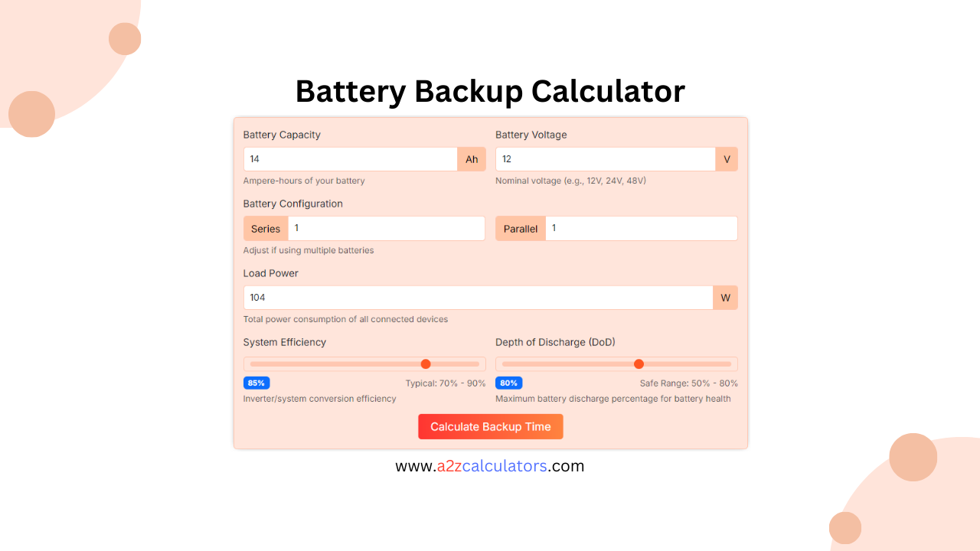
Task: Click the Battery Backup Calculator title
Action: [x=490, y=90]
